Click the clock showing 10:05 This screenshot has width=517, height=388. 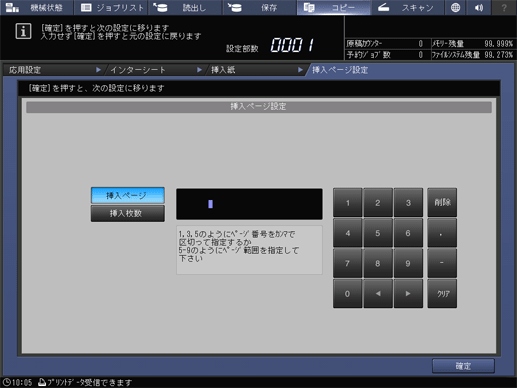[17, 382]
